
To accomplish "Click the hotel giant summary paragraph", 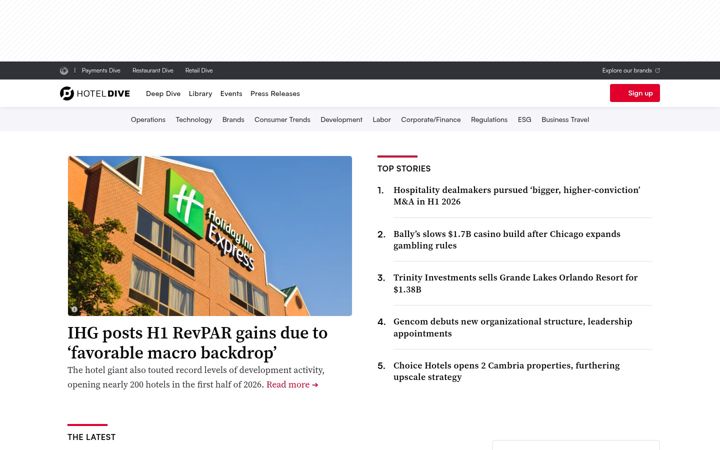I will pyautogui.click(x=196, y=377).
